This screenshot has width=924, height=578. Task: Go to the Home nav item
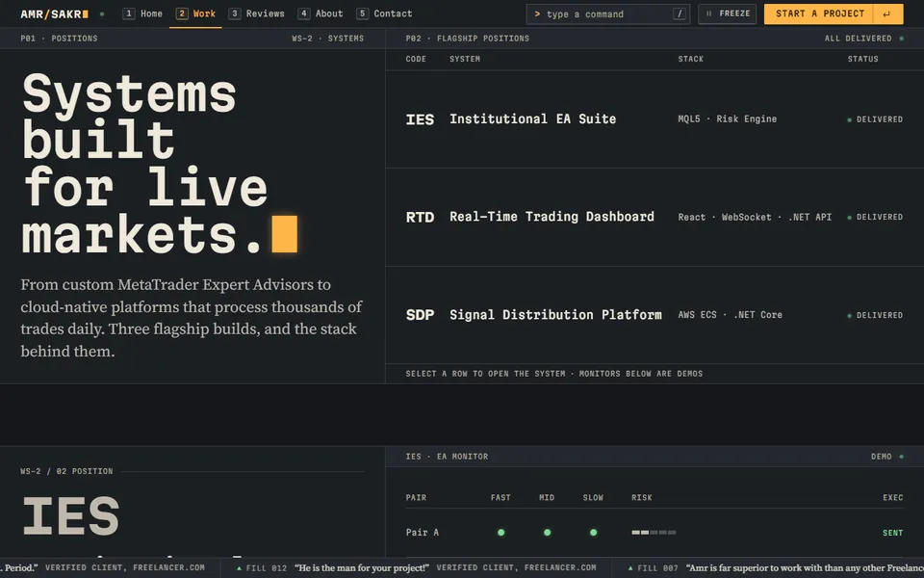tap(142, 13)
